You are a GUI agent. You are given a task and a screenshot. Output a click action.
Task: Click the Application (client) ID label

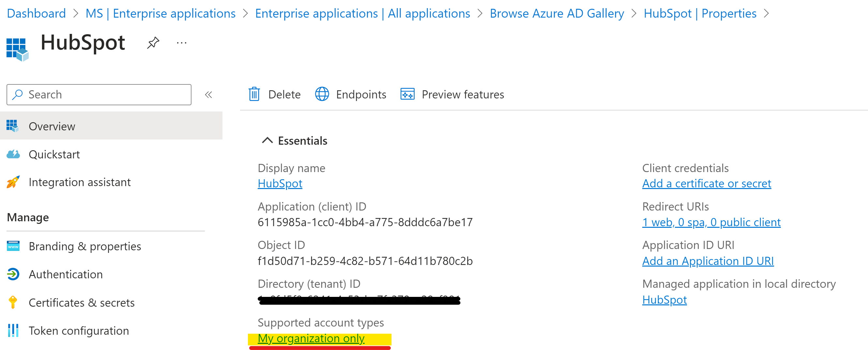(x=312, y=206)
